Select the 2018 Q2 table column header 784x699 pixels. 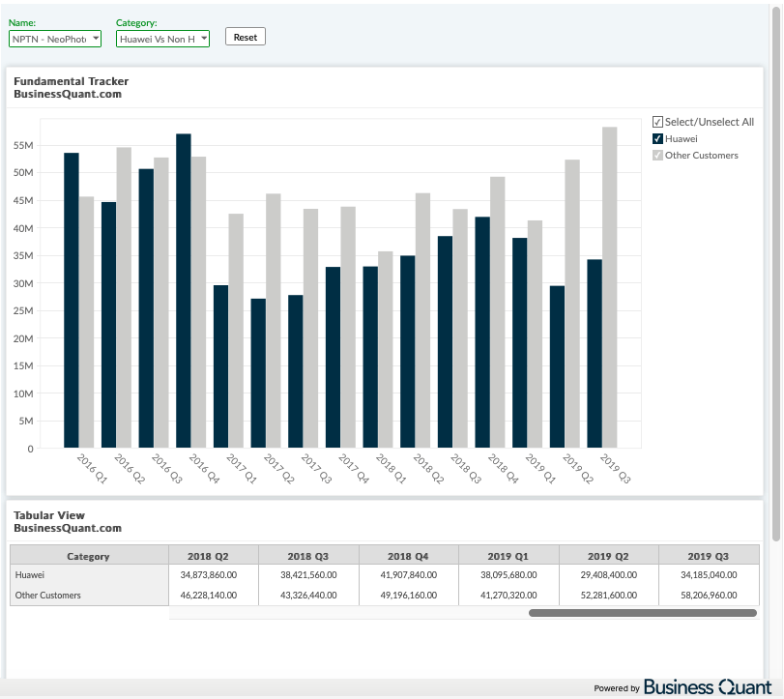pyautogui.click(x=208, y=556)
